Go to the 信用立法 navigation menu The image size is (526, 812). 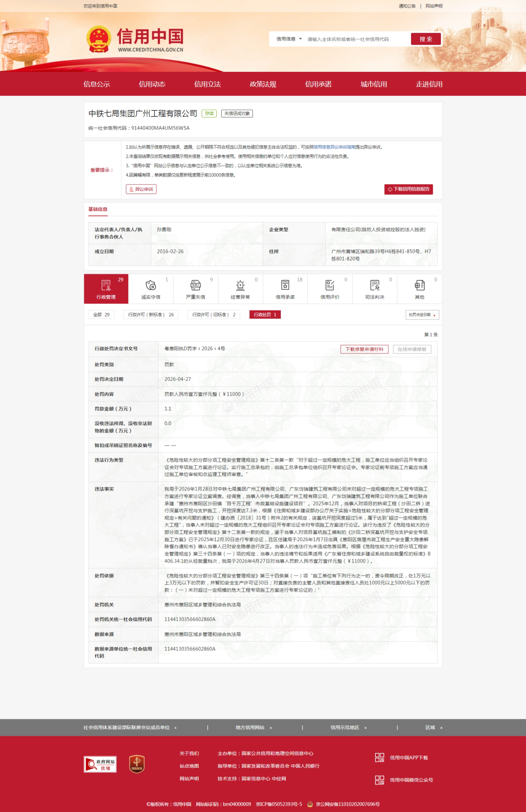tap(207, 84)
